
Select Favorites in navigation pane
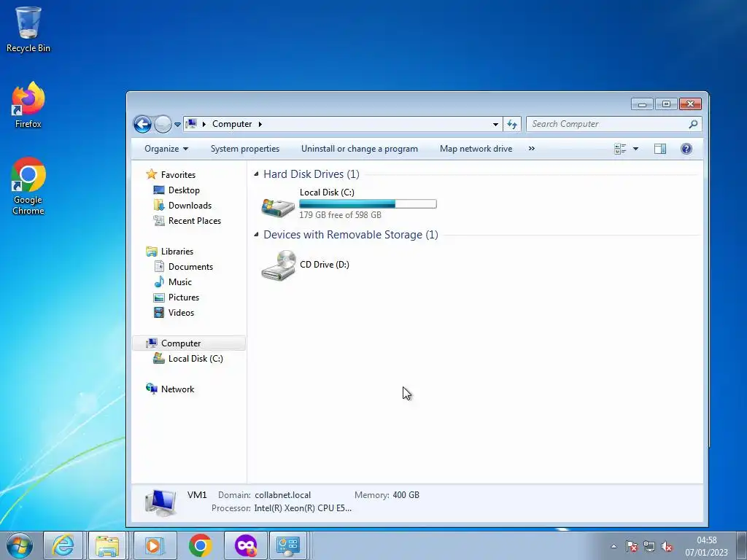[178, 175]
